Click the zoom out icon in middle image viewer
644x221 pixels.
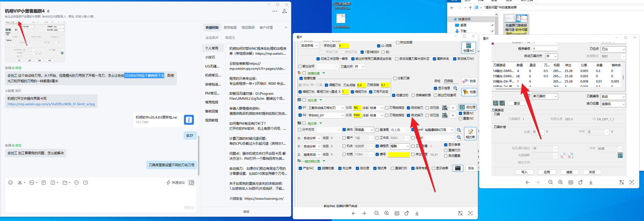[x=376, y=213]
